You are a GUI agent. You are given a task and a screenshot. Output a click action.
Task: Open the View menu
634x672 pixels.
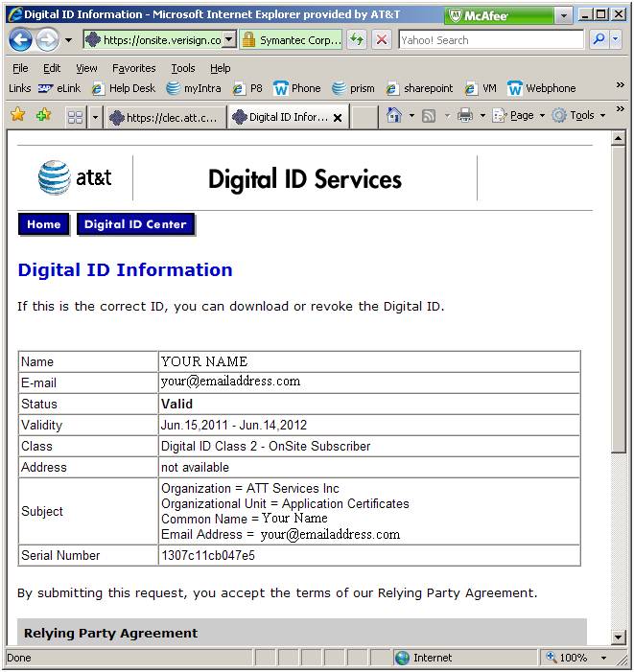coord(86,68)
